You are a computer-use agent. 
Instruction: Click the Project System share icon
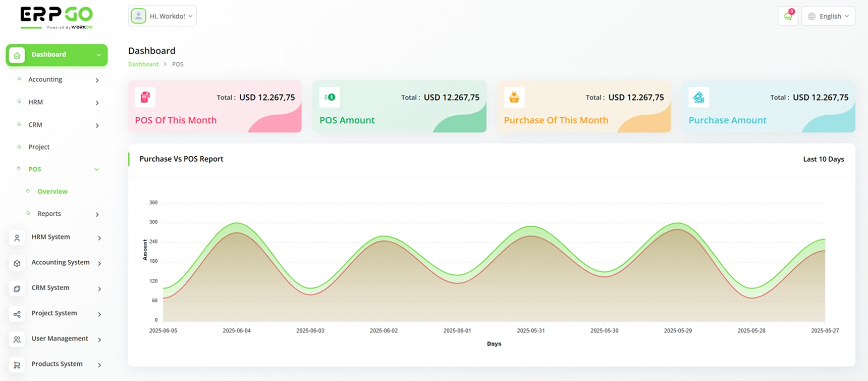point(17,314)
